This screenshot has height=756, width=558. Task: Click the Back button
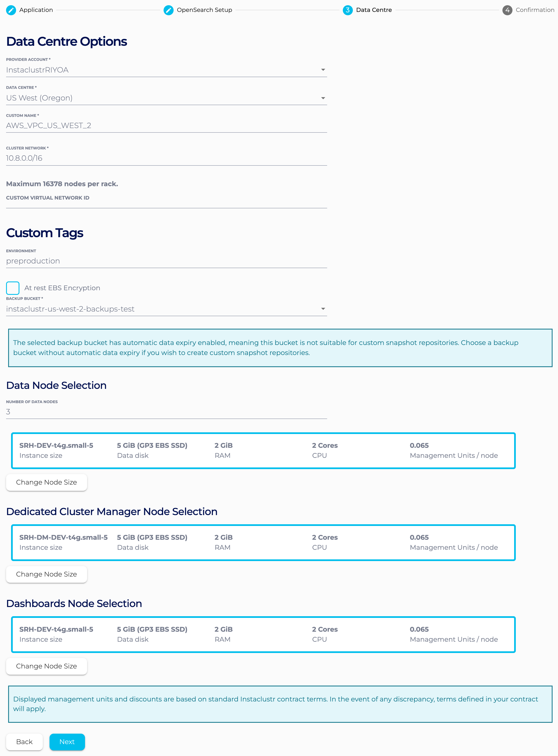coord(24,742)
